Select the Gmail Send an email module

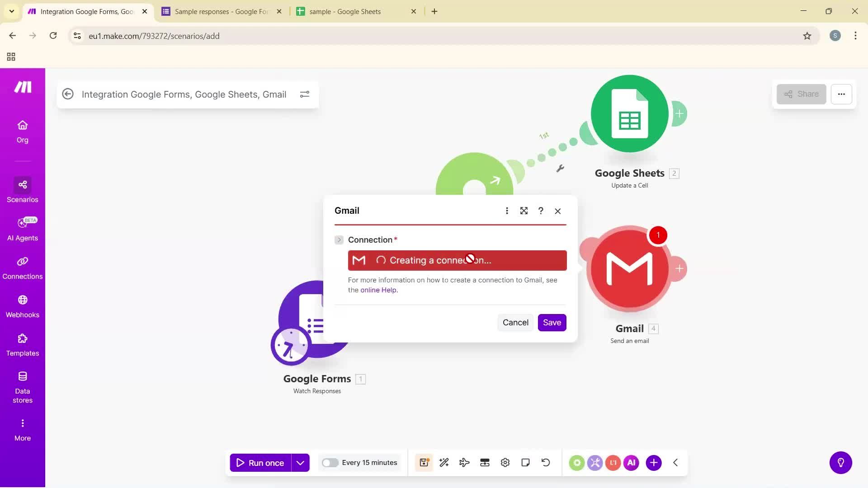[629, 269]
